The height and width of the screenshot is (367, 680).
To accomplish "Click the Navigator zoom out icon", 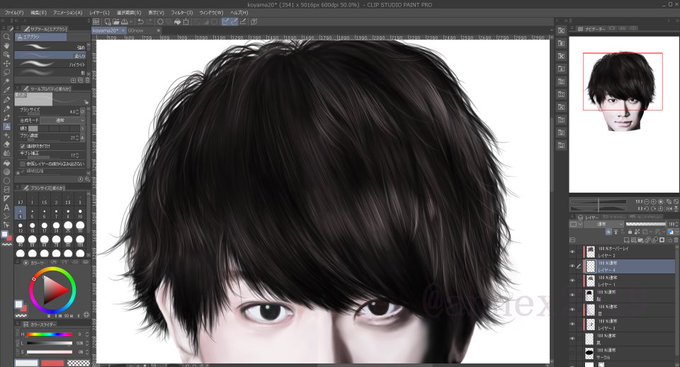I will 647,202.
